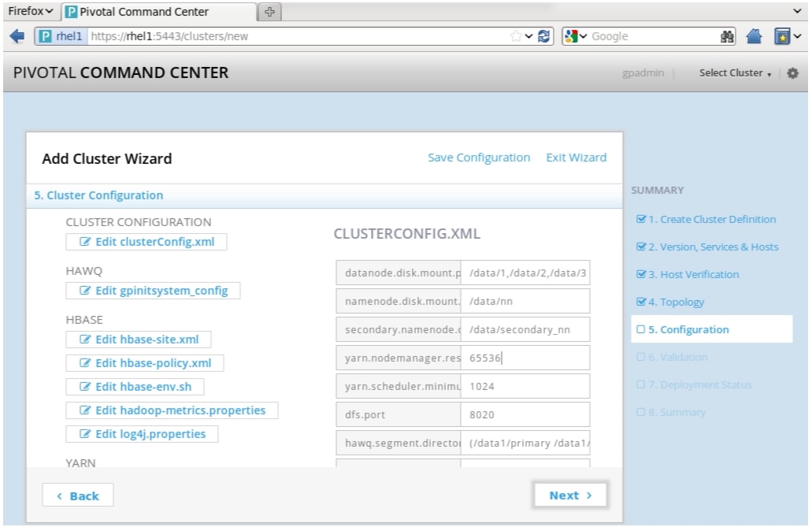
Task: Click the step 2 completed checkbox icon
Action: (x=641, y=247)
